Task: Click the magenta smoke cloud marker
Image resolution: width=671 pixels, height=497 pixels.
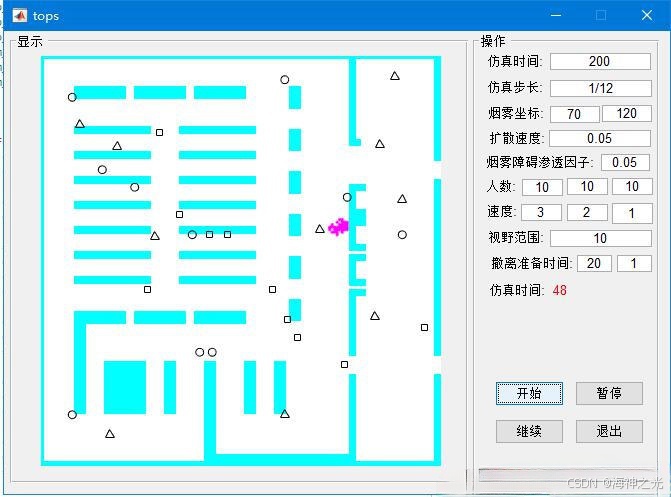Action: point(338,226)
